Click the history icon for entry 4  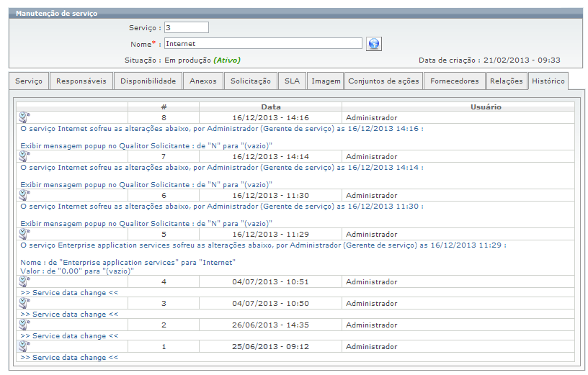pyautogui.click(x=24, y=281)
